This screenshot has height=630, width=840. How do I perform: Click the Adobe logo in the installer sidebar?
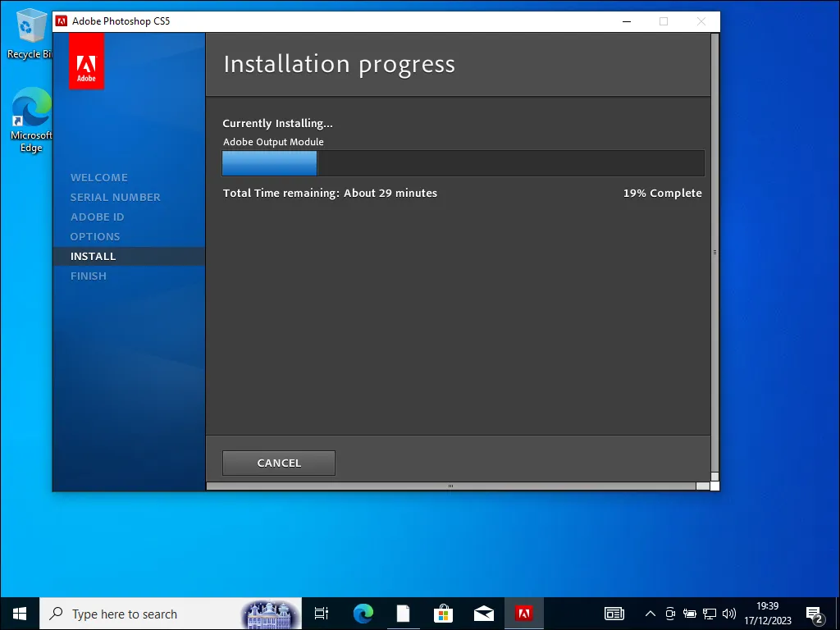coord(85,61)
